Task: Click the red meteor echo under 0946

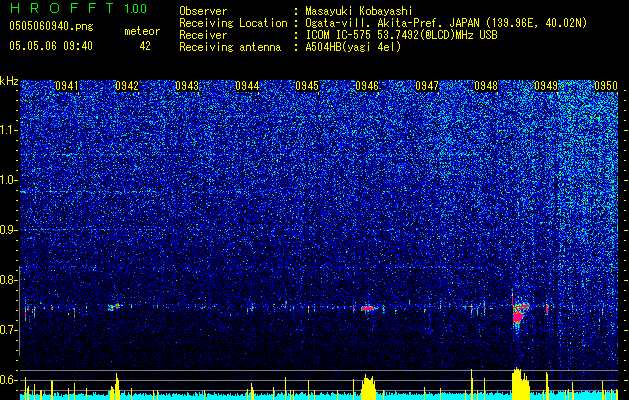Action: [368, 308]
